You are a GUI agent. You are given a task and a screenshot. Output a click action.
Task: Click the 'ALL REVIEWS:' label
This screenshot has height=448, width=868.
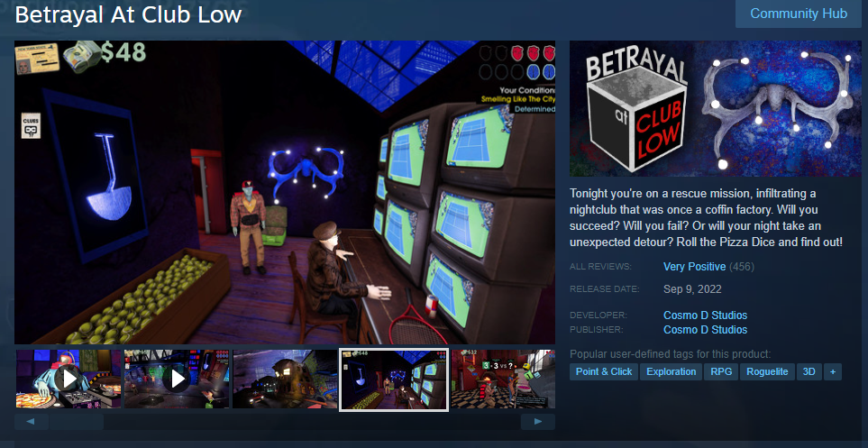tap(600, 267)
